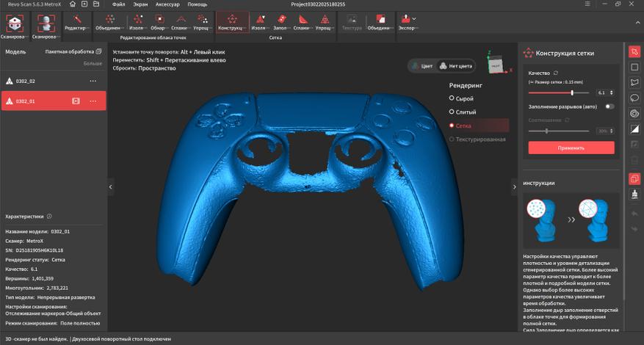This screenshot has height=345, width=644.
Task: Collapse the left panel arrow
Action: pyautogui.click(x=110, y=187)
